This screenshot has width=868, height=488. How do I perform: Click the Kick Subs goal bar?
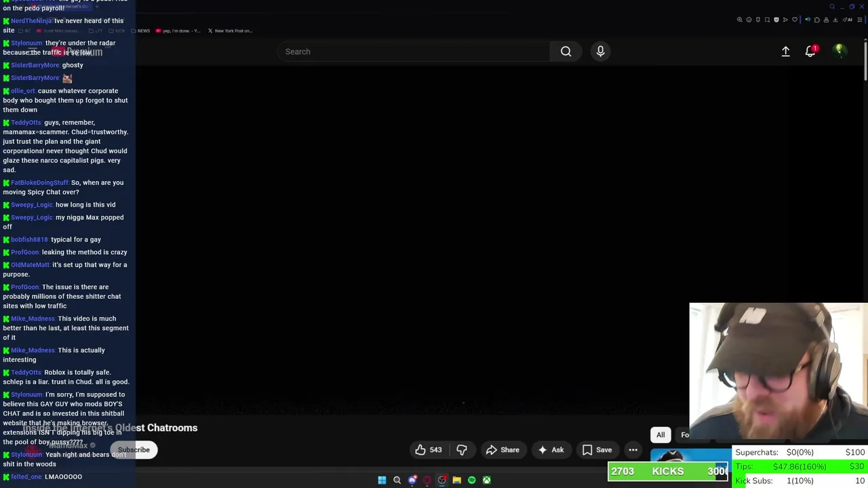[x=800, y=481]
